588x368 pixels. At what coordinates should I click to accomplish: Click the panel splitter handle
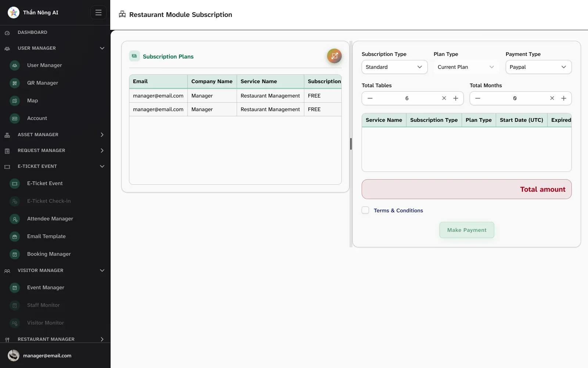[351, 144]
